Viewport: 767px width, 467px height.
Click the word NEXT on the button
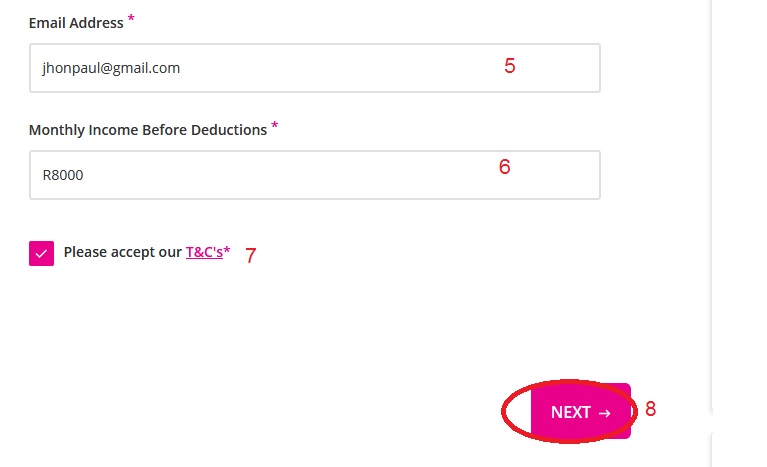571,412
